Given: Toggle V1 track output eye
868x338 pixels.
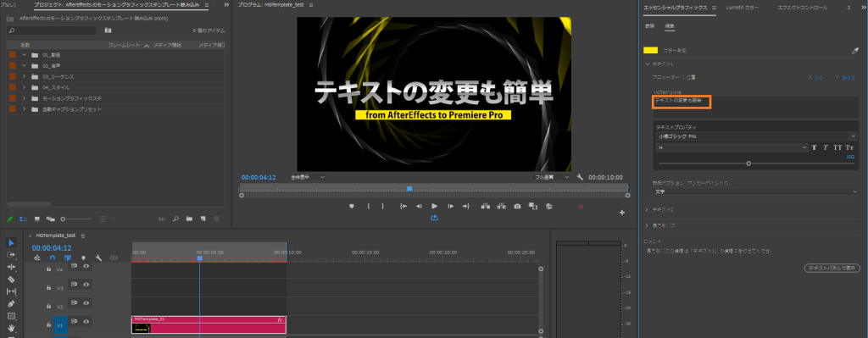Looking at the screenshot, I should 86,321.
